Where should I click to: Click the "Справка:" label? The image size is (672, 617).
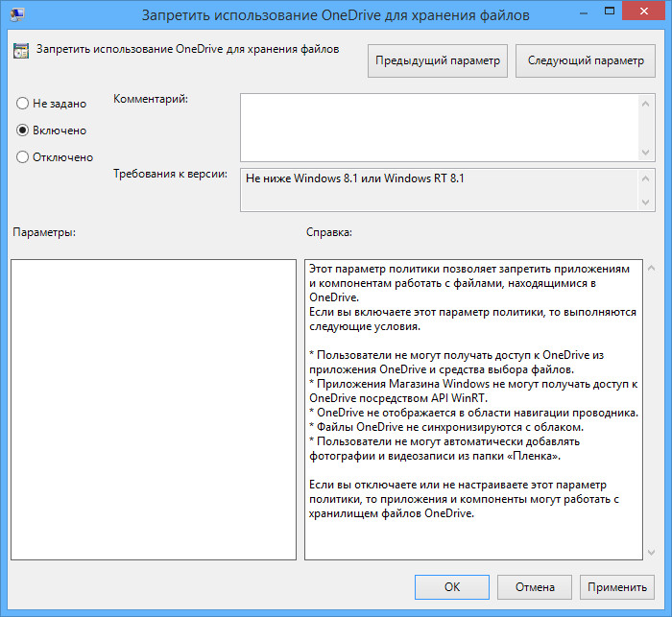329,232
